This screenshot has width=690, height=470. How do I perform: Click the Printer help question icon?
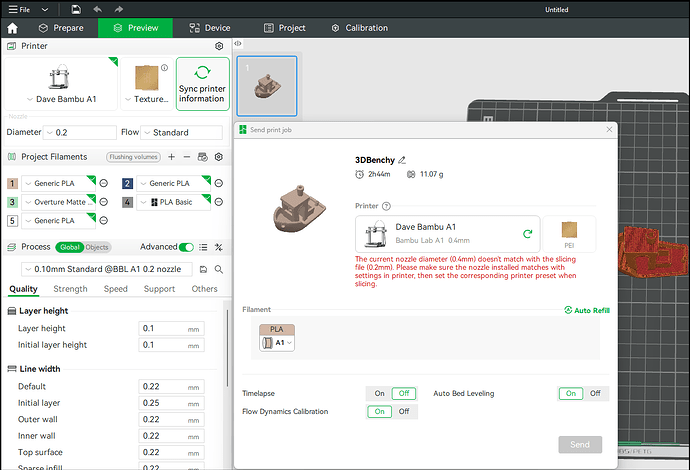pos(386,206)
